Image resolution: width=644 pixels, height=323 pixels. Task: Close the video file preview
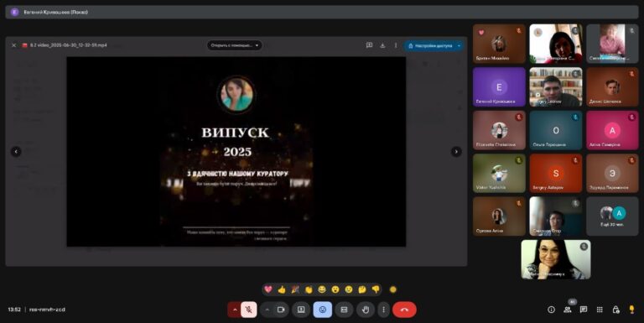pyautogui.click(x=13, y=45)
